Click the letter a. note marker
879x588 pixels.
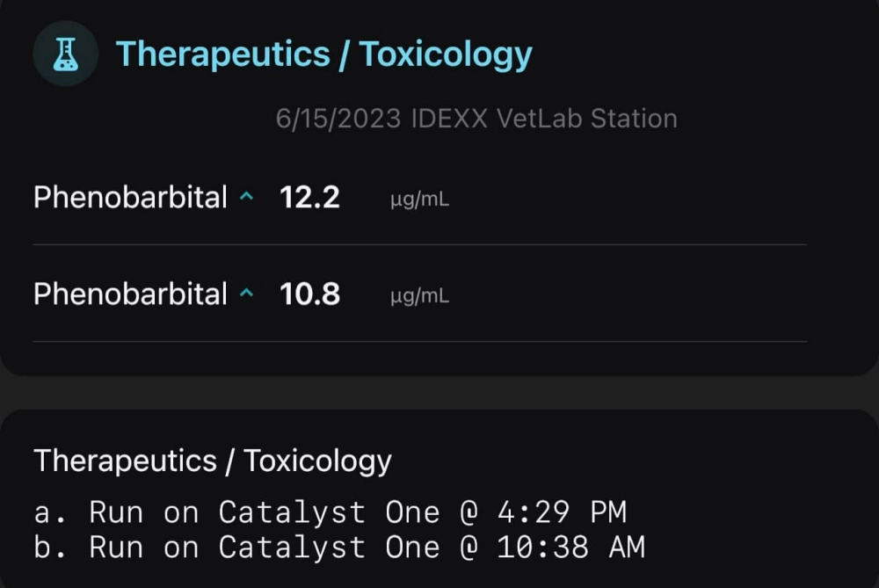click(x=47, y=512)
